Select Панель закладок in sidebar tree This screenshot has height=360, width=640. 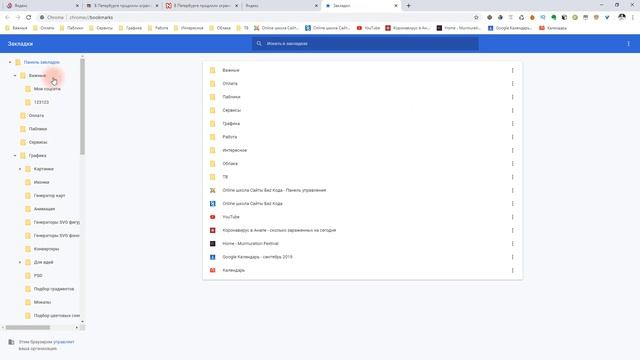[x=42, y=62]
